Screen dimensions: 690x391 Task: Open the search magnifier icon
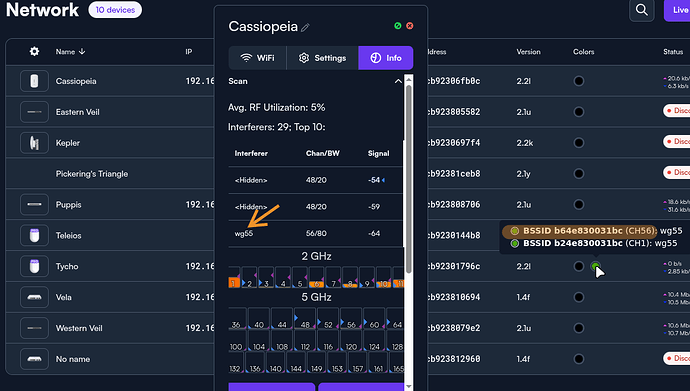pyautogui.click(x=642, y=10)
